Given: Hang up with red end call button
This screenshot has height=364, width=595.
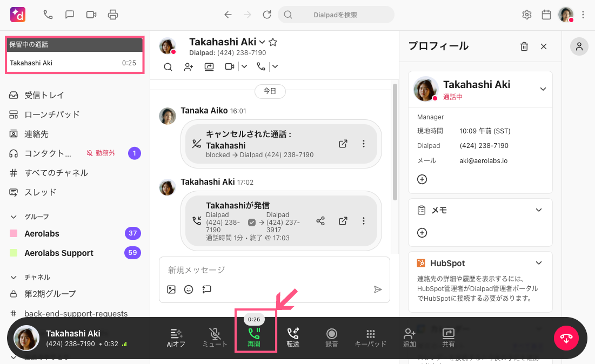Looking at the screenshot, I should pos(566,338).
